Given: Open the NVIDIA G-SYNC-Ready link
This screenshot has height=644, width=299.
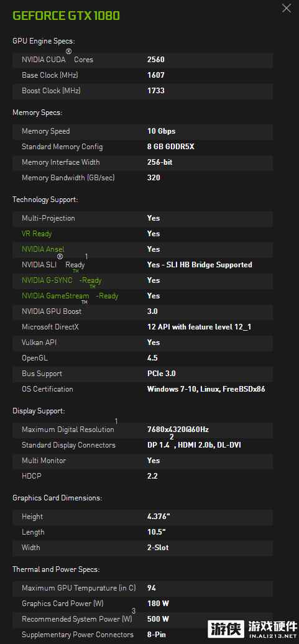Looking at the screenshot, I should click(62, 280).
